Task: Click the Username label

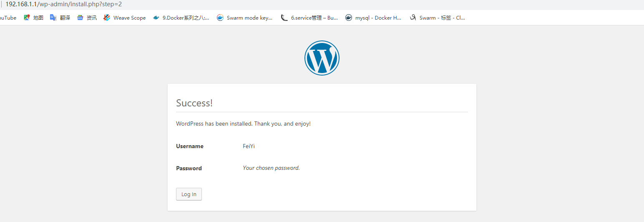Action: [x=190, y=146]
